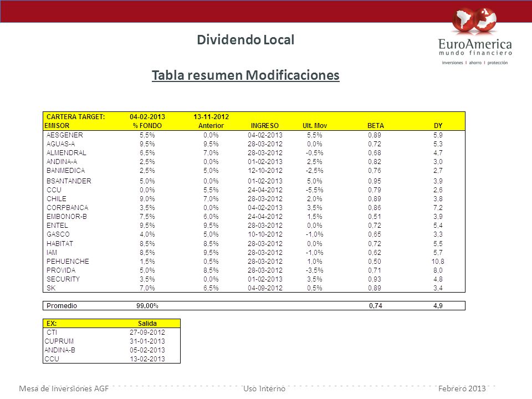Click BANMEDICA's ingreso date '12-10-2012'
The height and width of the screenshot is (399, 532).
[265, 170]
